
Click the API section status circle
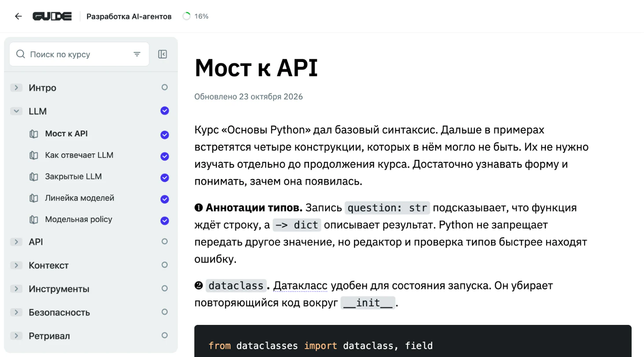coord(165,241)
